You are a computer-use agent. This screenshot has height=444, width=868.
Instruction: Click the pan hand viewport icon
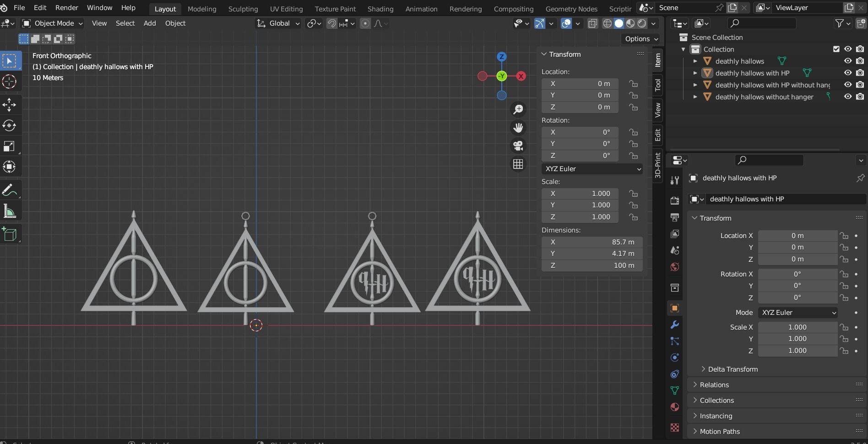[518, 128]
